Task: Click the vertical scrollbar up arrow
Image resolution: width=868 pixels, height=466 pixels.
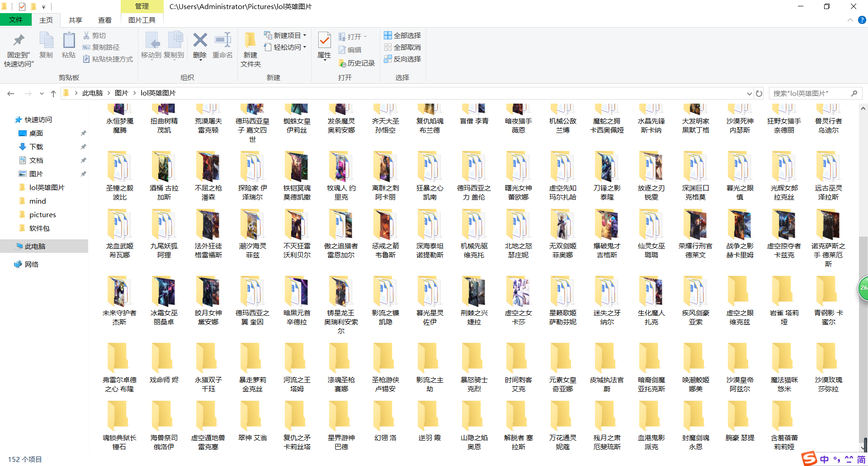Action: coord(863,109)
